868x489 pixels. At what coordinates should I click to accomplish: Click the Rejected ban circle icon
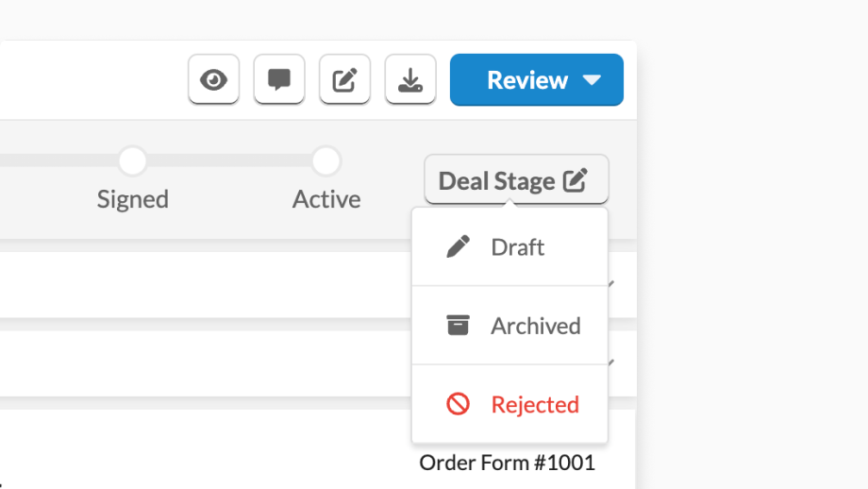click(x=458, y=404)
